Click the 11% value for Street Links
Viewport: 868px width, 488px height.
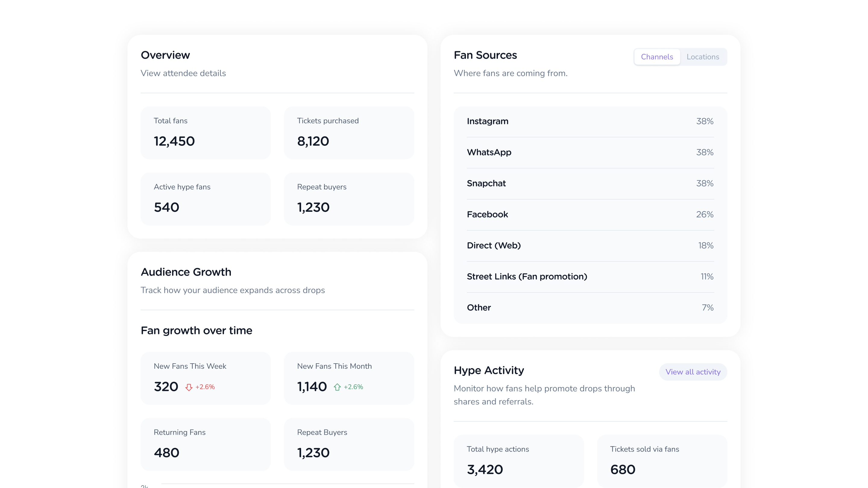point(707,277)
